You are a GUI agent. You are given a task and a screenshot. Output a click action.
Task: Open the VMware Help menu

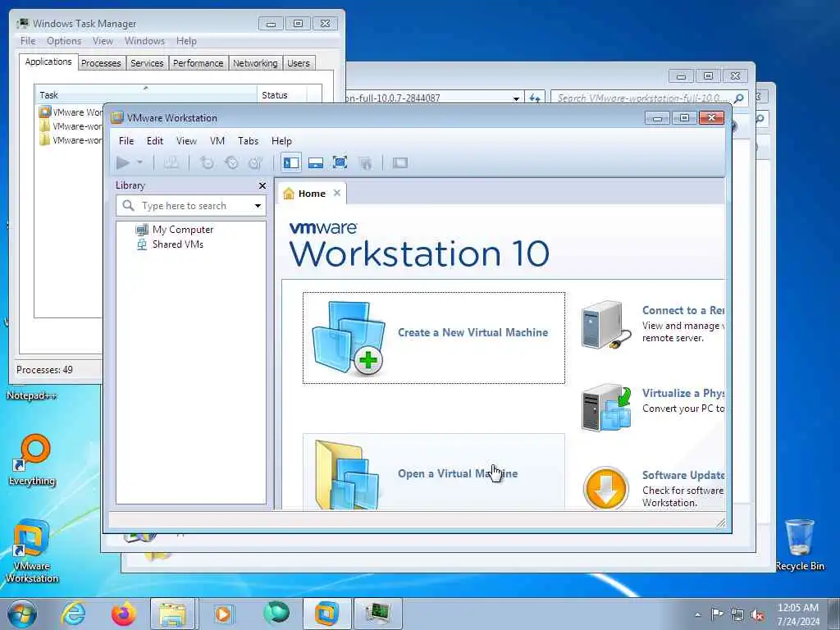point(281,141)
